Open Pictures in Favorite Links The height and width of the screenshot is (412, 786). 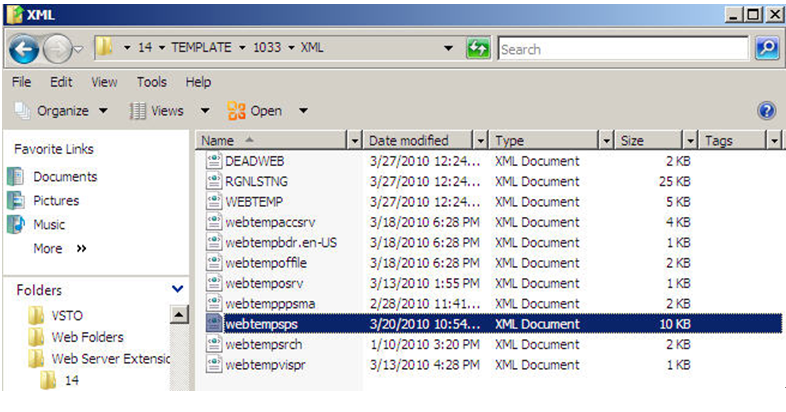click(x=56, y=201)
